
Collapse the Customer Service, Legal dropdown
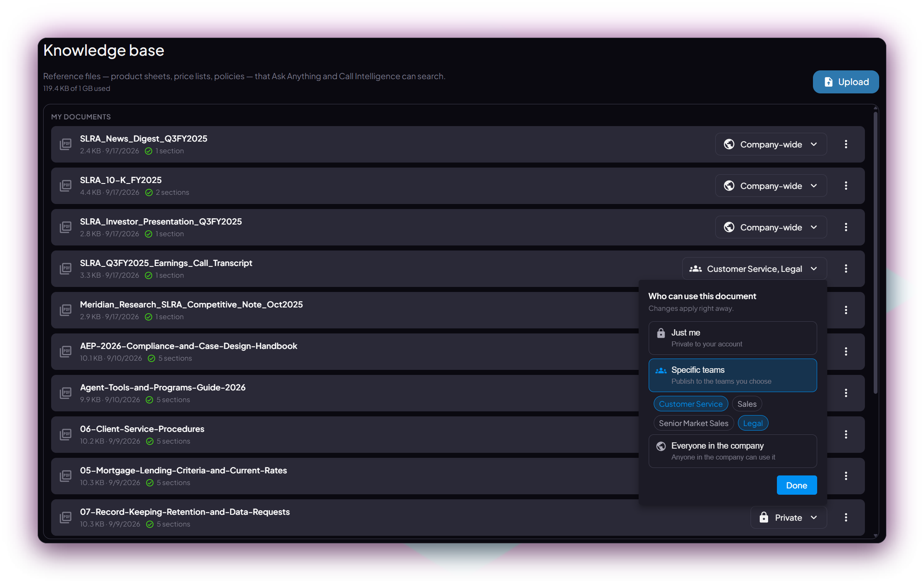click(754, 269)
